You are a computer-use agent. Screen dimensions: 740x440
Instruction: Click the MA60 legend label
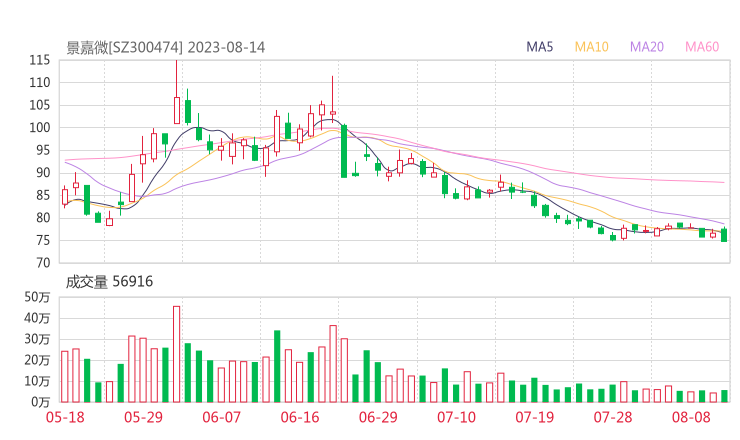coord(702,47)
